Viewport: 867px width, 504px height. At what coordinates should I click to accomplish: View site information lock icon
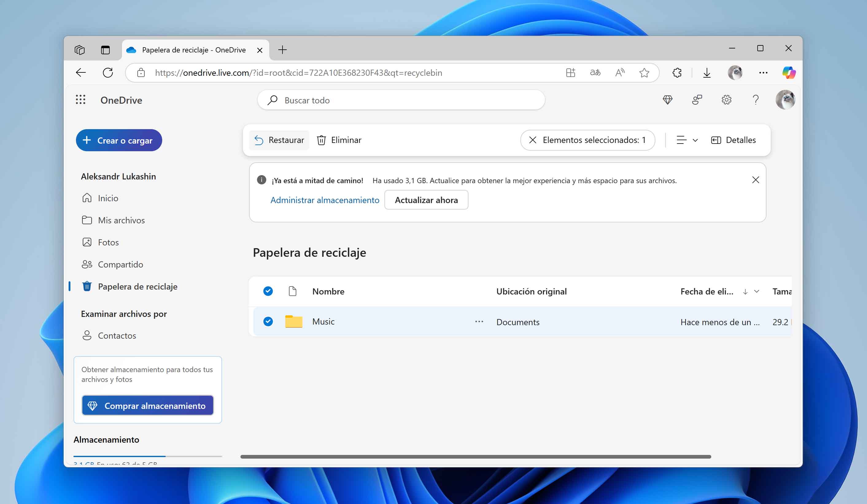tap(141, 72)
